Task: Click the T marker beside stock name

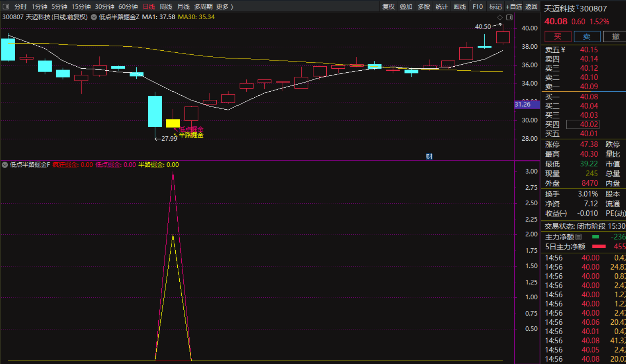Action: point(578,7)
